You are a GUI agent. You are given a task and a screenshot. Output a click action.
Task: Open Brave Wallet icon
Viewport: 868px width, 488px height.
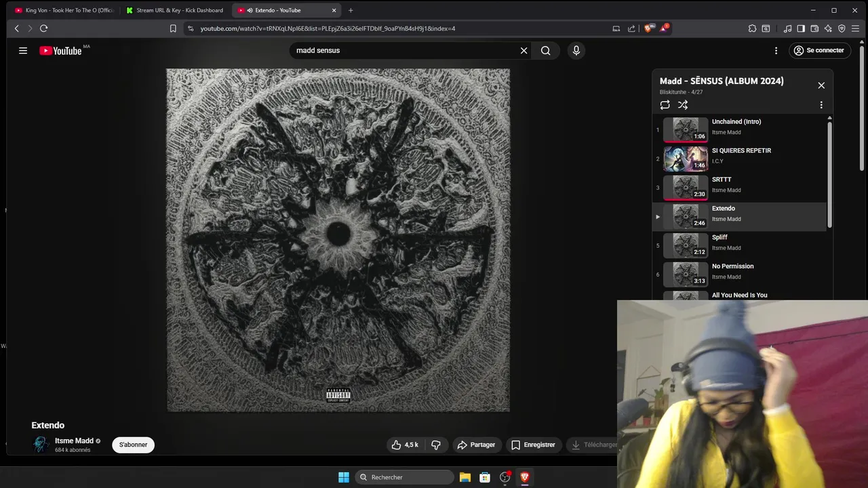(814, 28)
